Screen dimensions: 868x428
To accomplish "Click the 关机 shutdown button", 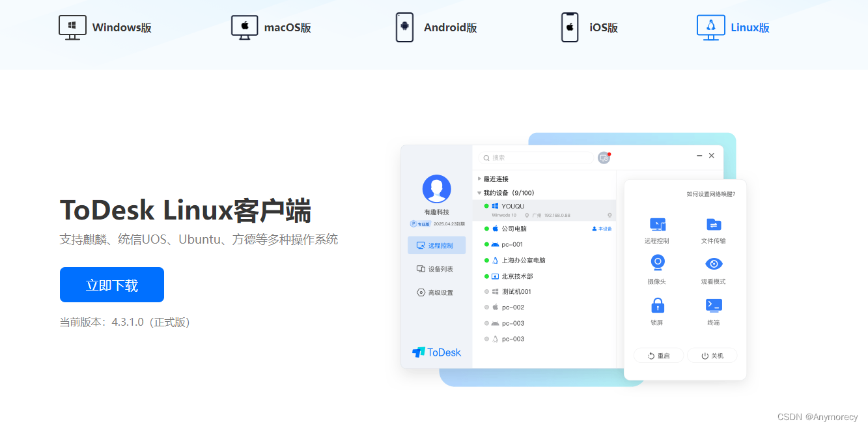I will coord(712,356).
